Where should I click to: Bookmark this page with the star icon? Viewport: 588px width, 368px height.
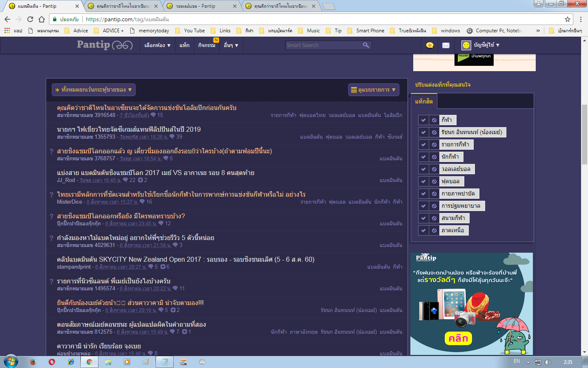pos(568,19)
